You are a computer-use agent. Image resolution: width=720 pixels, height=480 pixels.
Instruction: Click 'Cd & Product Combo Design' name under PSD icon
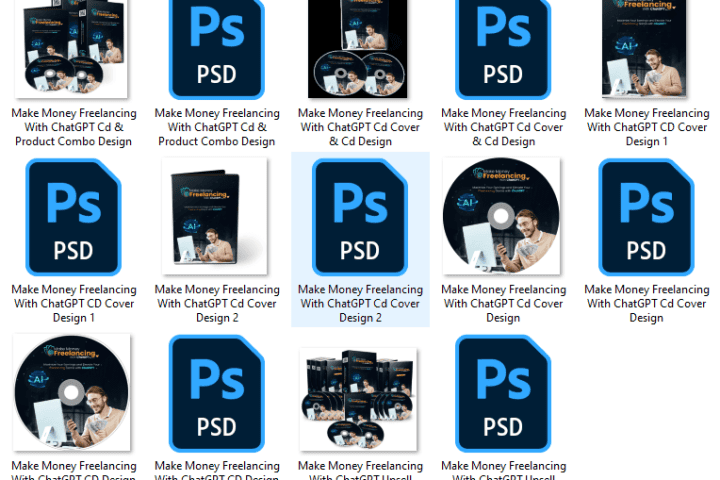click(217, 127)
